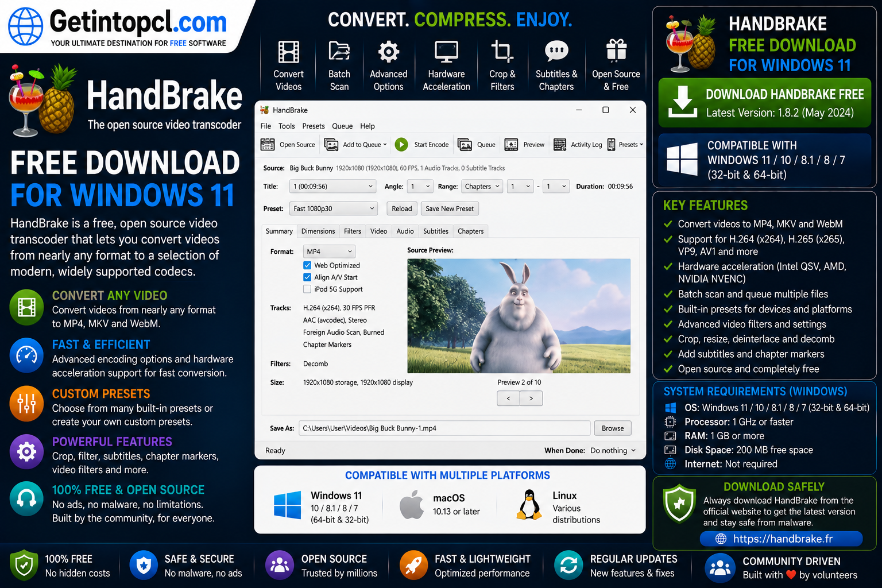Open the When Done Do nothing dropdown
Screen dimensions: 882x588
pyautogui.click(x=613, y=451)
